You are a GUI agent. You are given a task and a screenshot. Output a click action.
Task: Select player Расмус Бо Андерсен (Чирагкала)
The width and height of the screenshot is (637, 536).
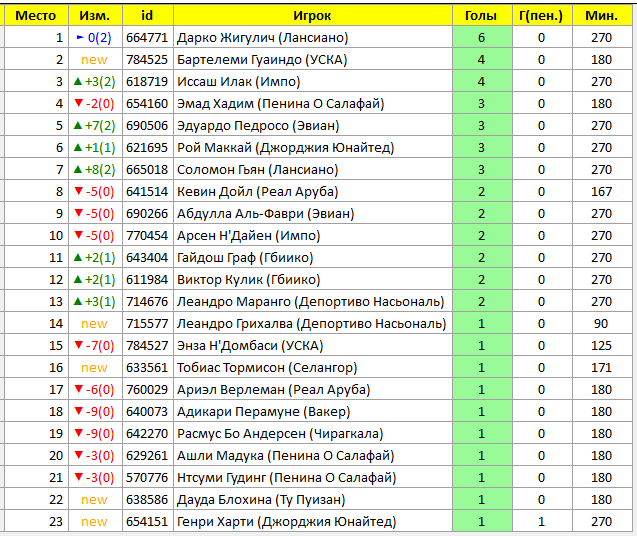(280, 434)
